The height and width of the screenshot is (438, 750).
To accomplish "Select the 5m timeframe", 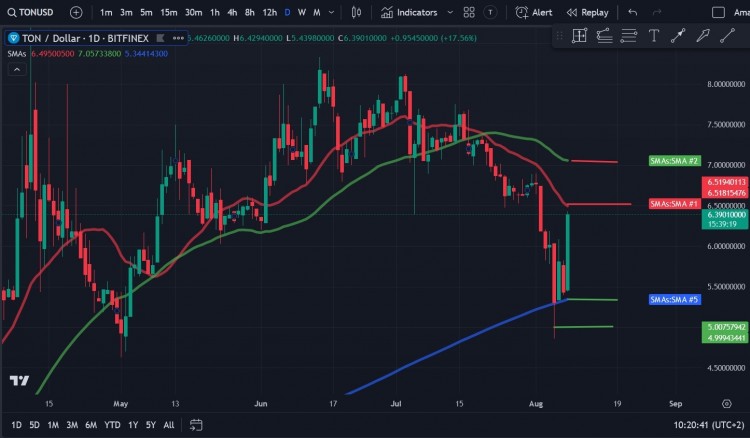I will pyautogui.click(x=146, y=12).
